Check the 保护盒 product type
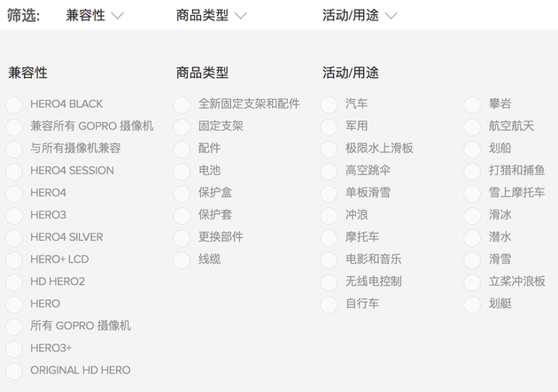Viewport: 558px width, 392px height. coord(182,193)
